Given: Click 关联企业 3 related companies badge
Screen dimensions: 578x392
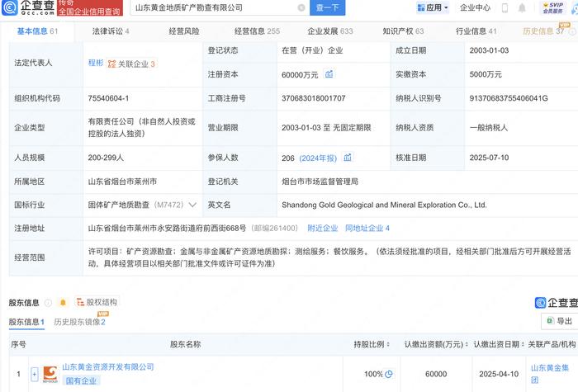Looking at the screenshot, I should pos(131,64).
